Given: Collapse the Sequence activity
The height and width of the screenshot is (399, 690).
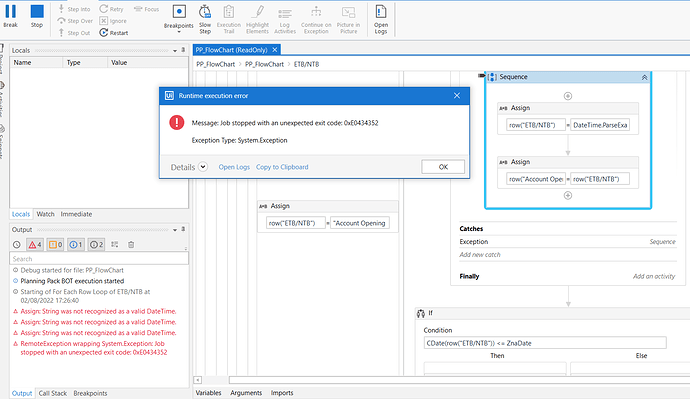Looking at the screenshot, I should [644, 77].
